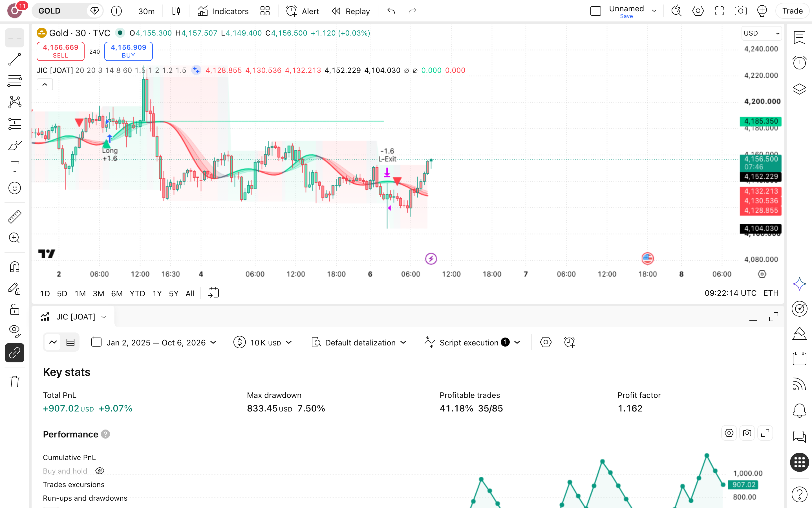The width and height of the screenshot is (812, 508).
Task: Expand Script execution dropdown
Action: [x=473, y=342]
